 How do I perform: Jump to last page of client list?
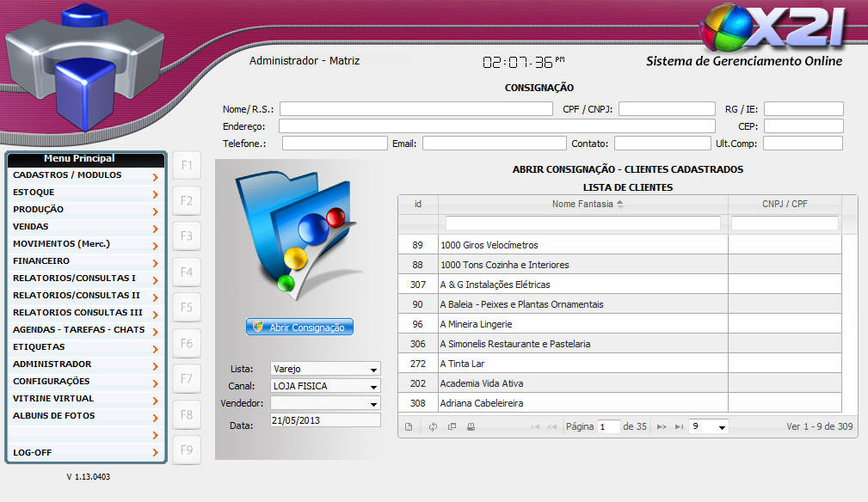coord(679,426)
